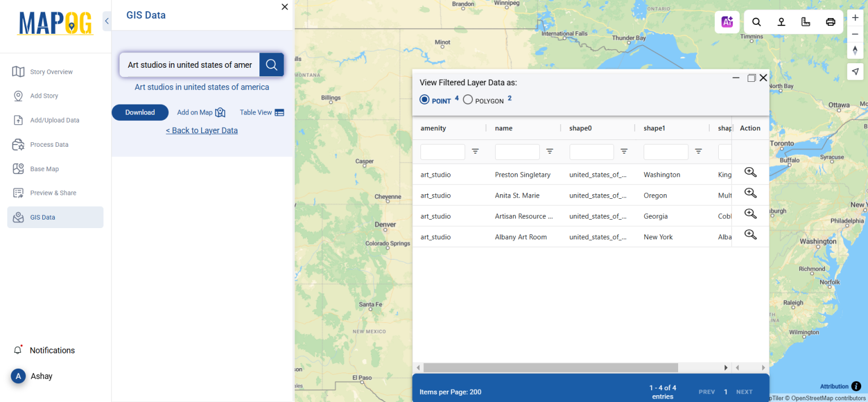The height and width of the screenshot is (402, 868).
Task: Select the location marker tool
Action: [x=781, y=21]
